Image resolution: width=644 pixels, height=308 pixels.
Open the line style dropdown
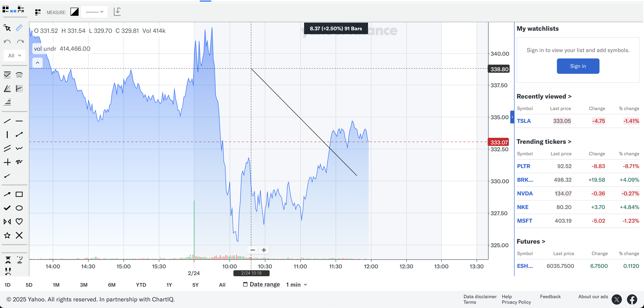tap(94, 12)
